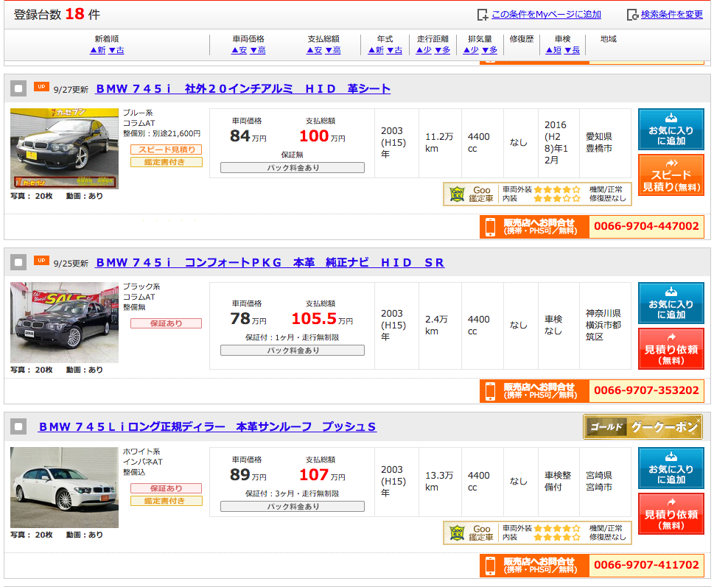This screenshot has width=728, height=587.
Task: Check the box for BMW 745i コンフォートPKG listing
Action: [18, 262]
